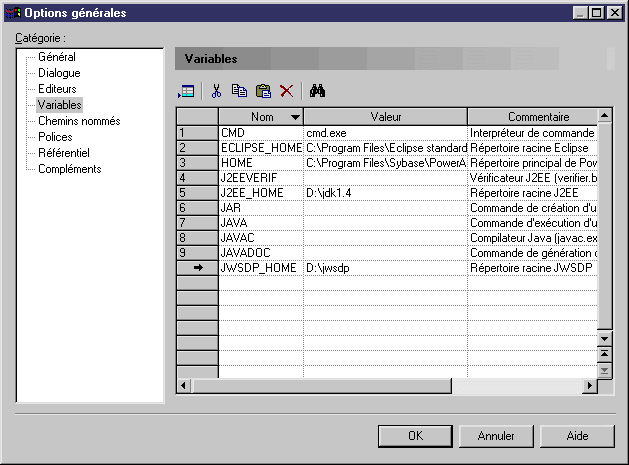Click the binoculars Find icon
Viewport: 629px width, 465px height.
pos(318,91)
